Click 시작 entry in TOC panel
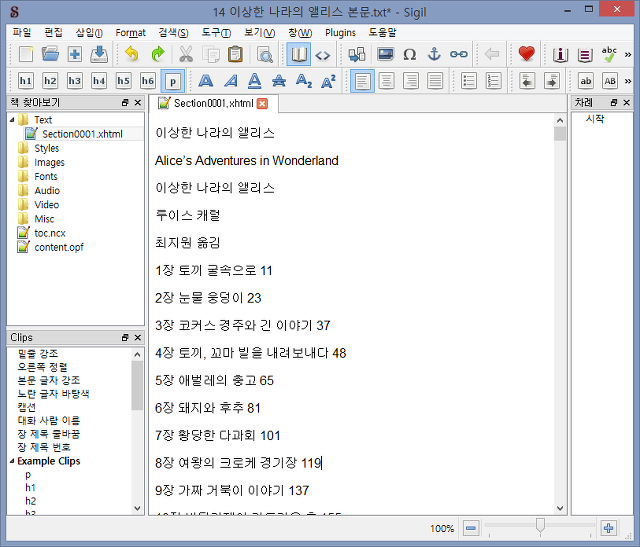640x547 pixels. pyautogui.click(x=595, y=119)
